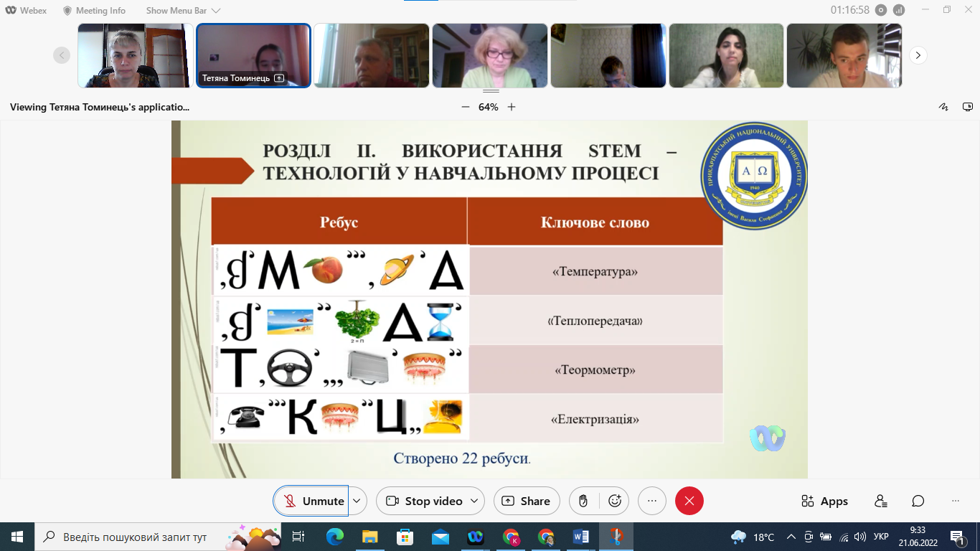Expand audio options arrow beside Unmute
Viewport: 980px width, 551px height.
(x=357, y=501)
